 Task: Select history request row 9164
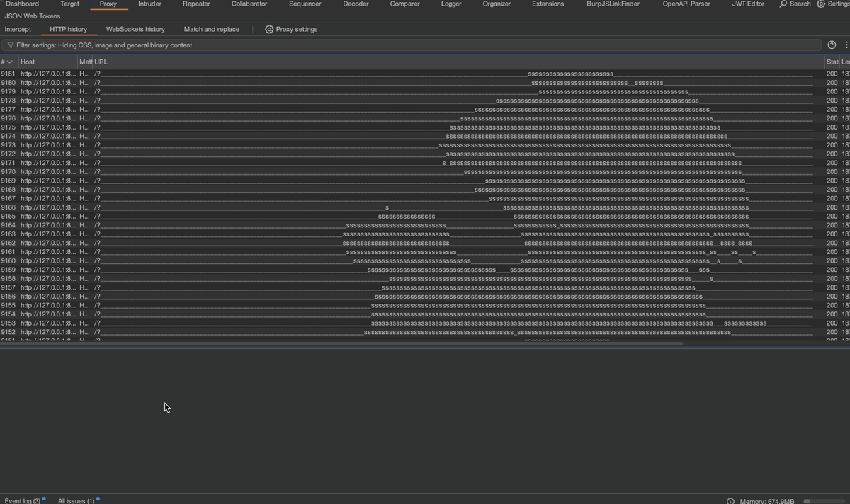(425, 225)
